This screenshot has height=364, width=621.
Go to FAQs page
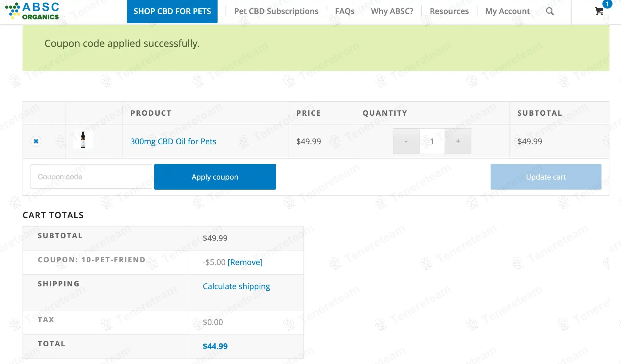345,11
